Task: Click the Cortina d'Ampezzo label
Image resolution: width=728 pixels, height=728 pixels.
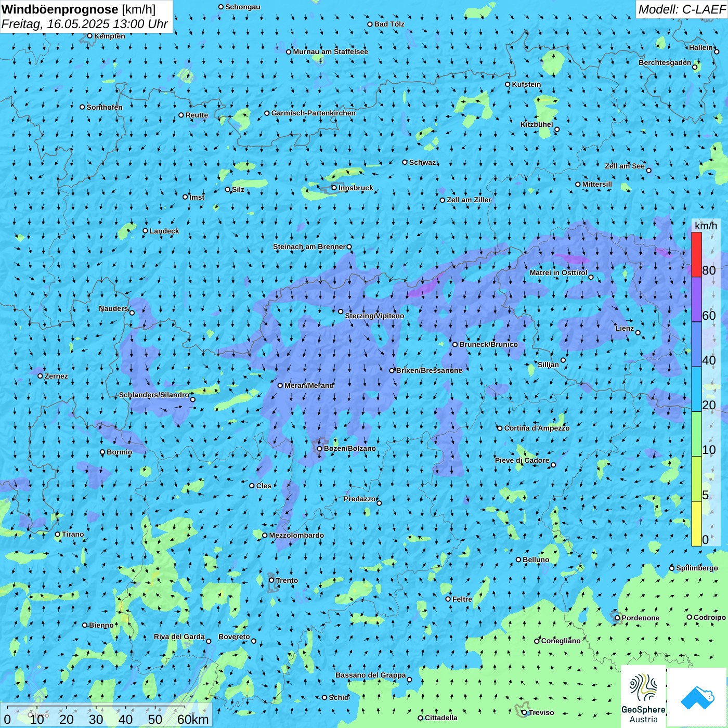Action: [537, 428]
